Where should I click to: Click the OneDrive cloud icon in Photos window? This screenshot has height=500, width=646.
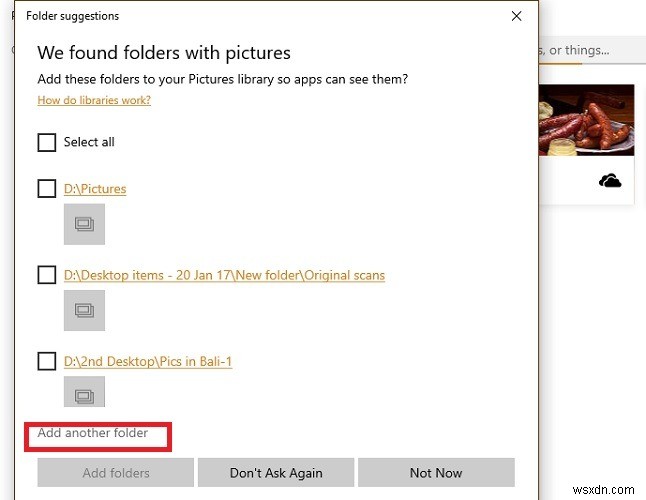tap(610, 180)
